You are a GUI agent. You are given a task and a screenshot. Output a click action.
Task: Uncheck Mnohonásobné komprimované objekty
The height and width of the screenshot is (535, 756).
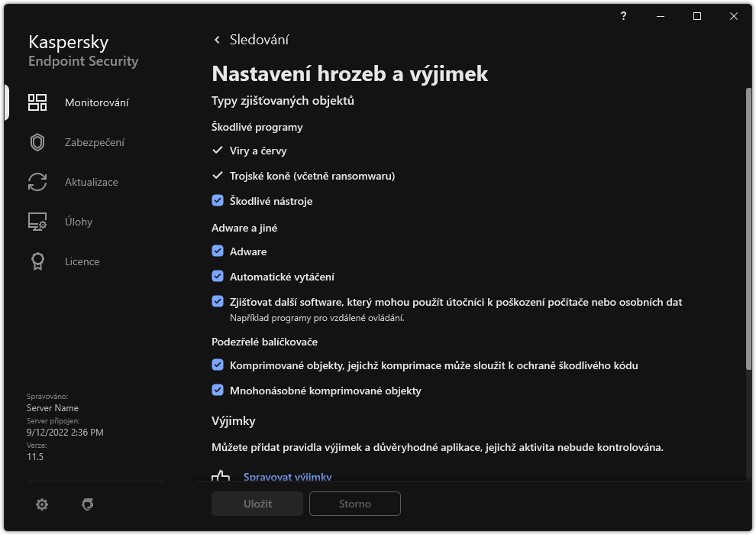[x=218, y=391]
